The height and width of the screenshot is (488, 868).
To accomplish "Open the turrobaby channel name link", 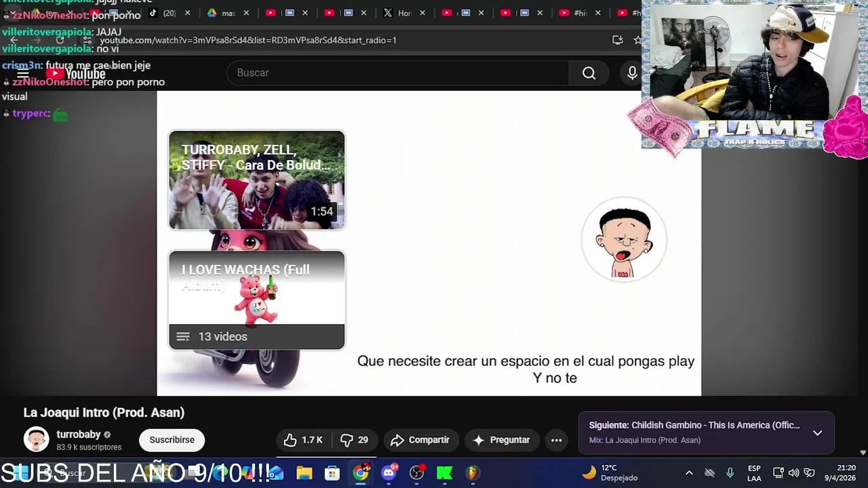I will (x=79, y=434).
